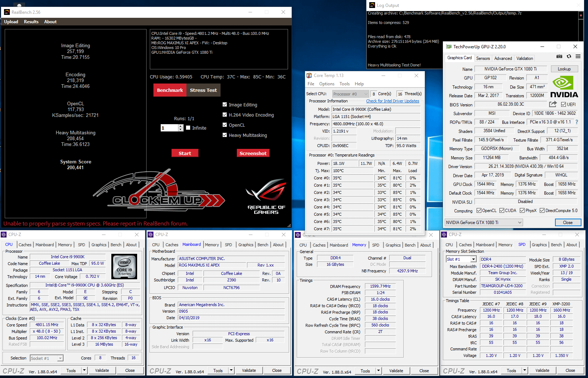Expand the GPU selector dropdown in GPU-Z
Image resolution: width=588 pixels, height=378 pixels.
519,223
